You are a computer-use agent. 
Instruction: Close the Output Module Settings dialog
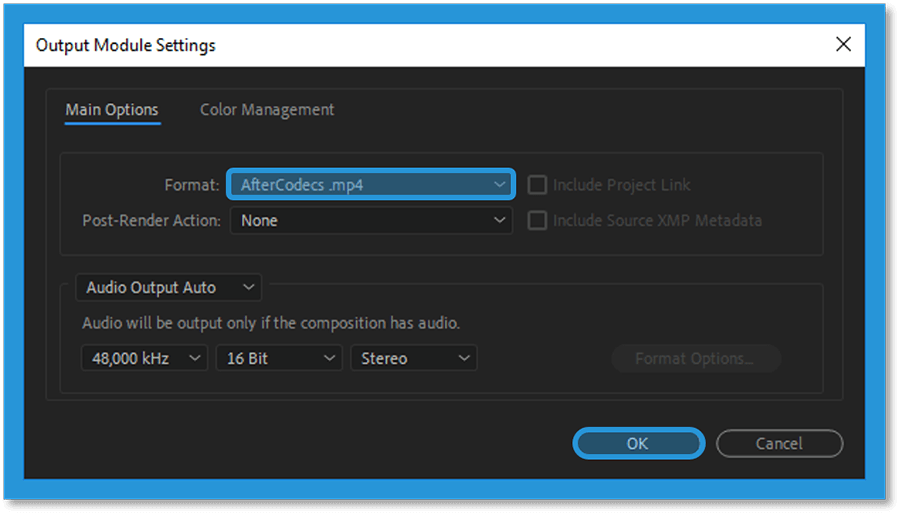coord(843,44)
